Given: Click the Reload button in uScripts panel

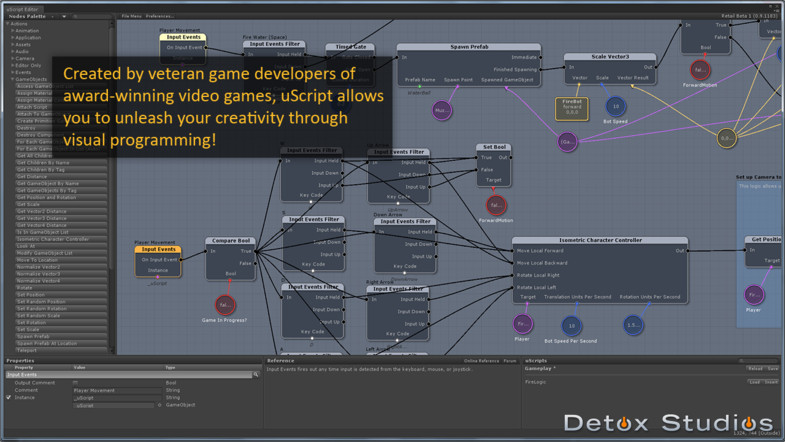Looking at the screenshot, I should (x=755, y=368).
